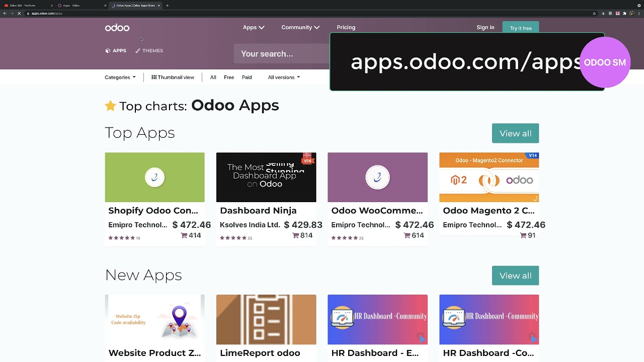Select the Free price filter
The image size is (644, 362).
229,77
